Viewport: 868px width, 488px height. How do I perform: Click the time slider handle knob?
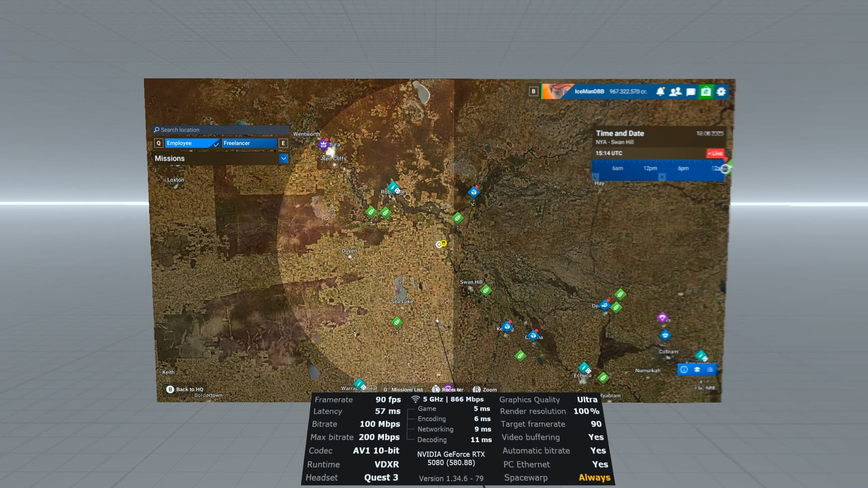(x=725, y=169)
